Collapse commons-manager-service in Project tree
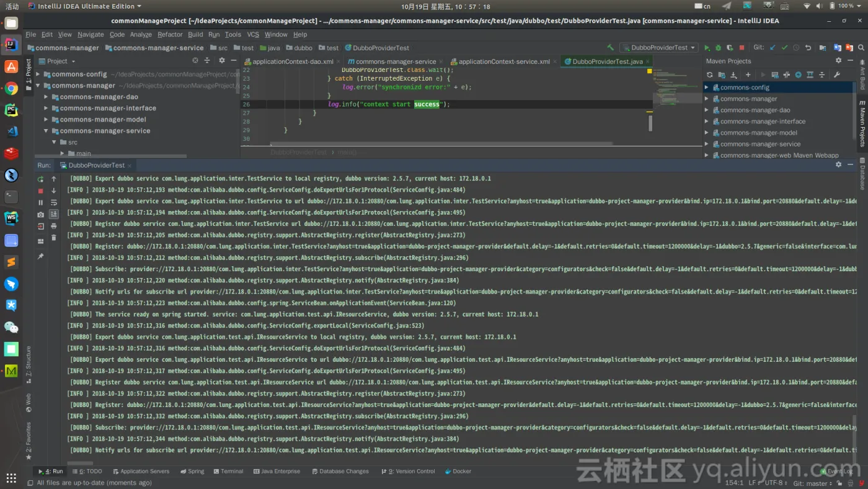The image size is (868, 489). (x=46, y=131)
